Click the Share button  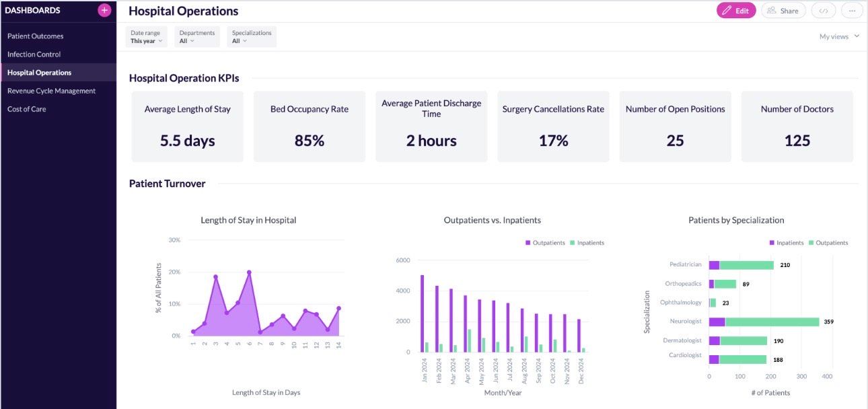coord(783,11)
